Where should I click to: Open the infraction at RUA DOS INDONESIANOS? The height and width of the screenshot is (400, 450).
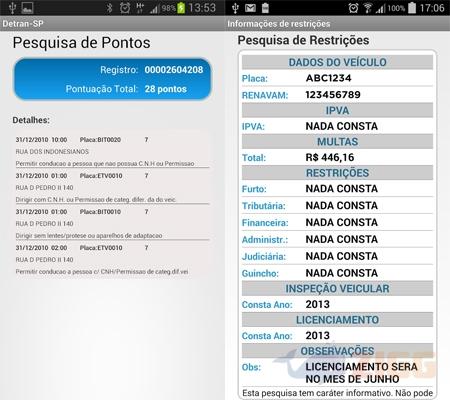click(112, 152)
